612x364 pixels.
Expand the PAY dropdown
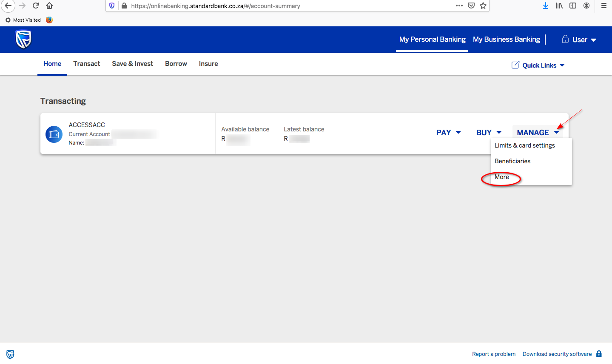coord(448,133)
